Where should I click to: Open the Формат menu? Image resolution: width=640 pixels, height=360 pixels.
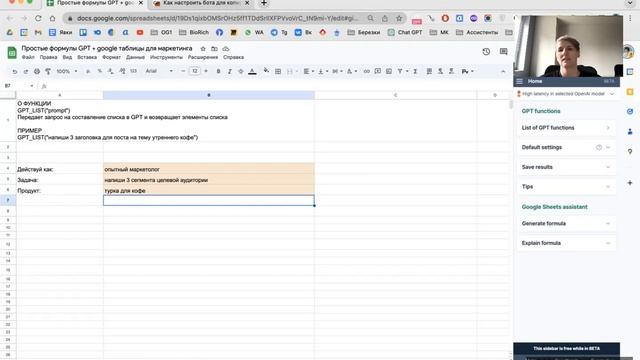pyautogui.click(x=111, y=58)
